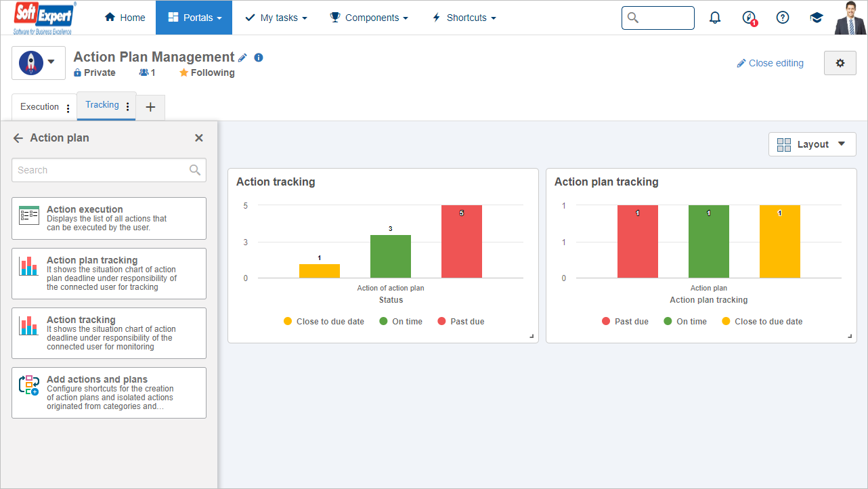Add the Action execution widget
This screenshot has height=489, width=868.
coord(109,218)
